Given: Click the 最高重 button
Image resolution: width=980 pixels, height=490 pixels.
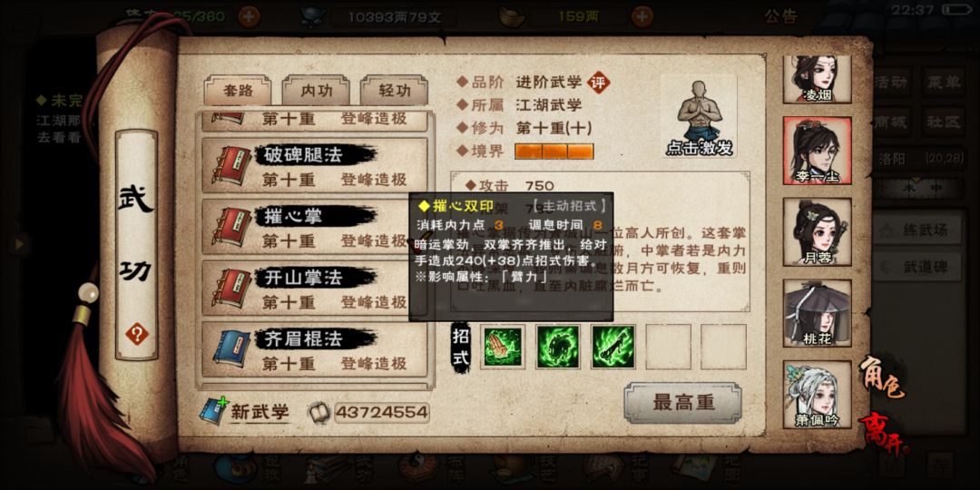Looking at the screenshot, I should (683, 403).
